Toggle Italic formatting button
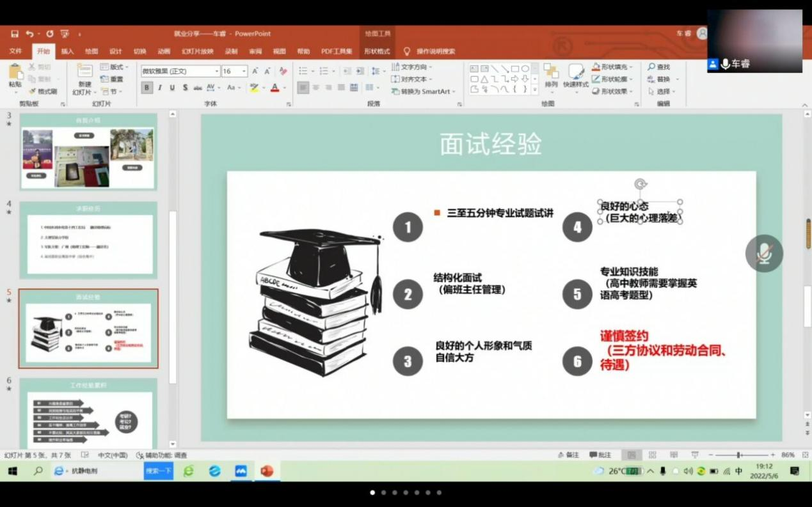The height and width of the screenshot is (507, 812). tap(160, 88)
